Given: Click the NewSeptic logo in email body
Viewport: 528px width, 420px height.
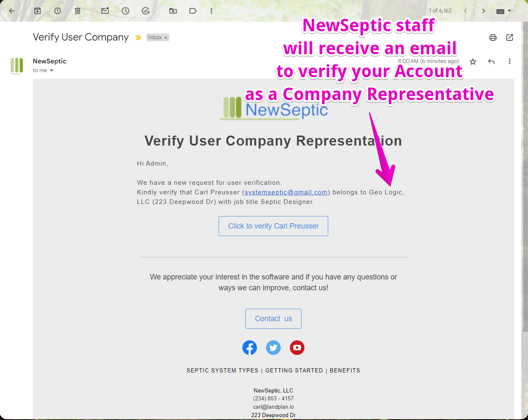Looking at the screenshot, I should click(x=274, y=108).
